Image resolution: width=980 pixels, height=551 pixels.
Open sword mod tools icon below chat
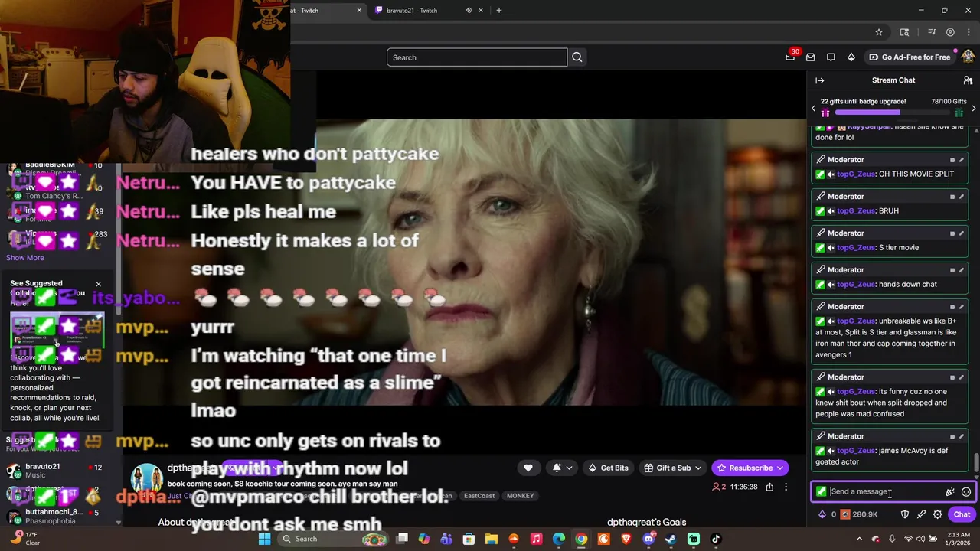click(921, 514)
